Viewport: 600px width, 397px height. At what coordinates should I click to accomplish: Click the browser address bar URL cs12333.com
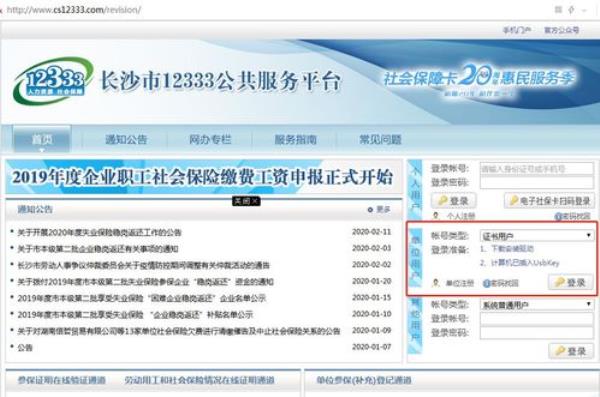[x=73, y=10]
